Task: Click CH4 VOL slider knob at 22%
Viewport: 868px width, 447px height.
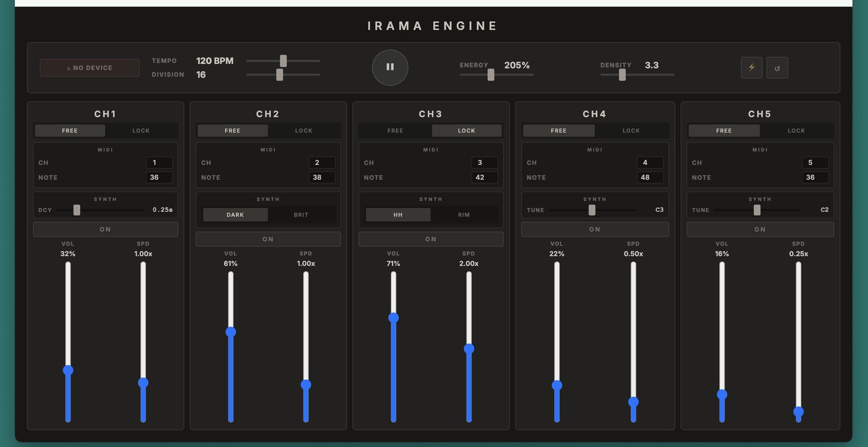Action: [557, 386]
